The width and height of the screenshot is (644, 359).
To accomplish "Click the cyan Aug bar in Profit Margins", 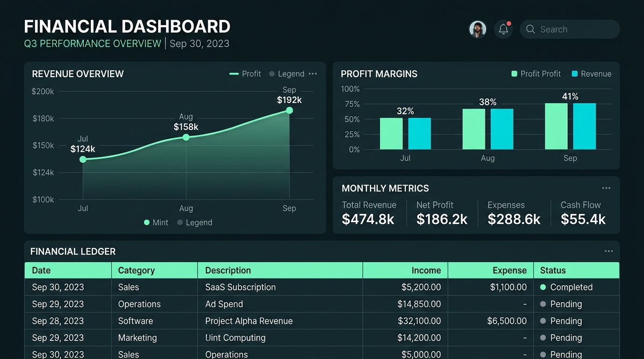I will (x=502, y=129).
